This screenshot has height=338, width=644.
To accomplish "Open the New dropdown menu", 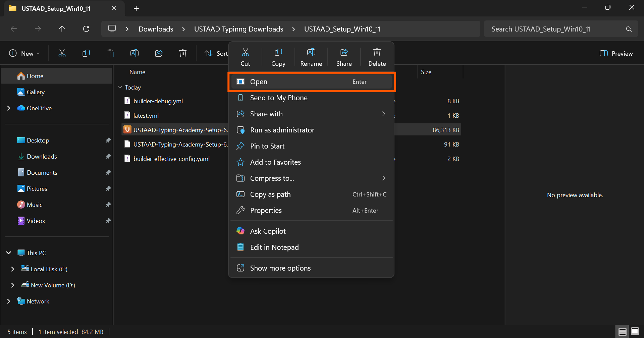I will (24, 53).
